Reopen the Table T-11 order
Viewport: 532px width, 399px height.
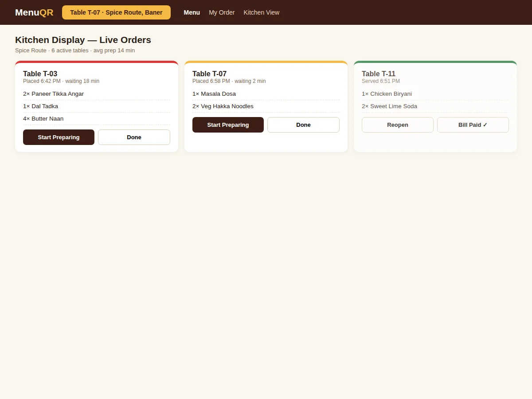(x=397, y=125)
